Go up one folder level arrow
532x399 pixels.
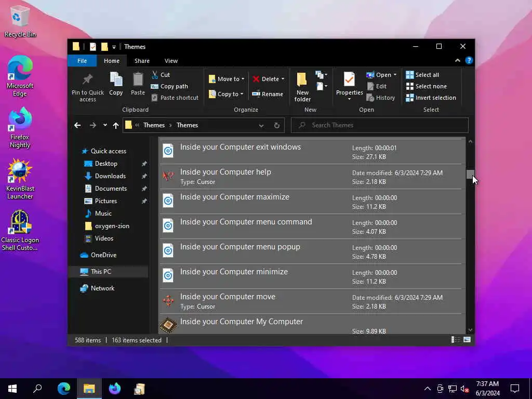coord(116,125)
